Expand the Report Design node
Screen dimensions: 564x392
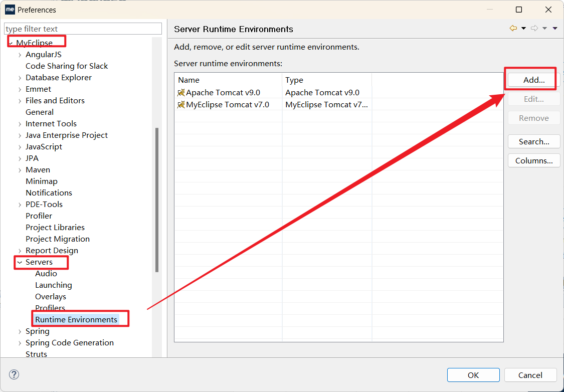tap(20, 250)
